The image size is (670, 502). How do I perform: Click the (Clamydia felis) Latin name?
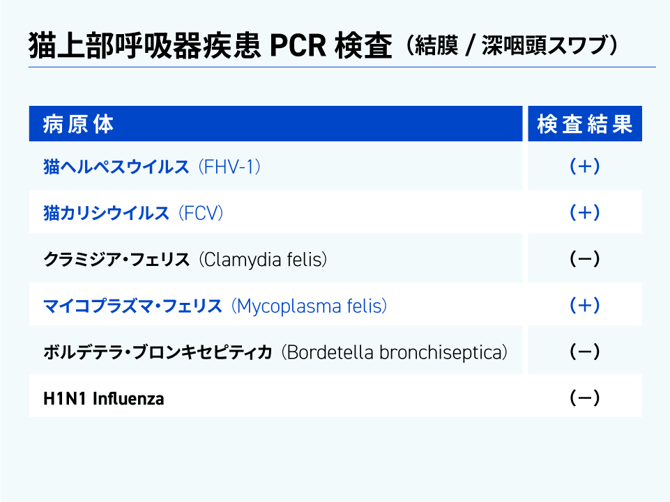click(x=263, y=260)
